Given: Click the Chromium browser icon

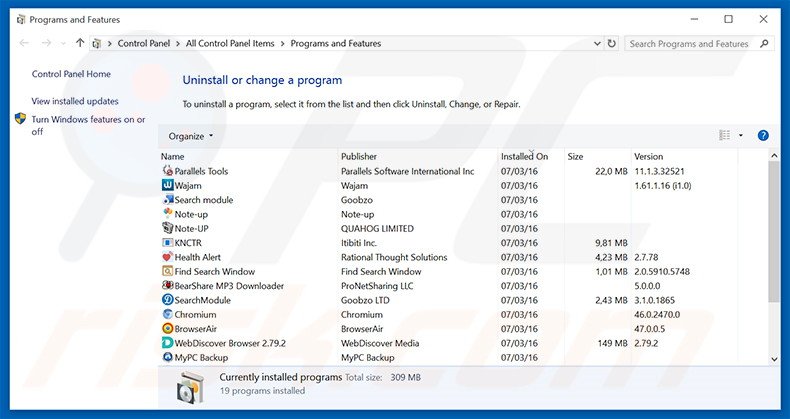Looking at the screenshot, I should point(168,314).
